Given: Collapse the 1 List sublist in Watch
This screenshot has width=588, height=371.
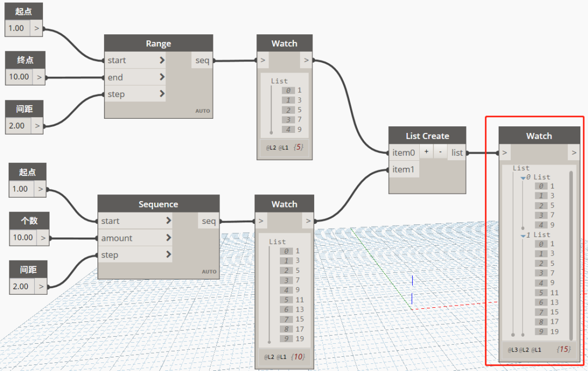Looking at the screenshot, I should click(x=523, y=235).
